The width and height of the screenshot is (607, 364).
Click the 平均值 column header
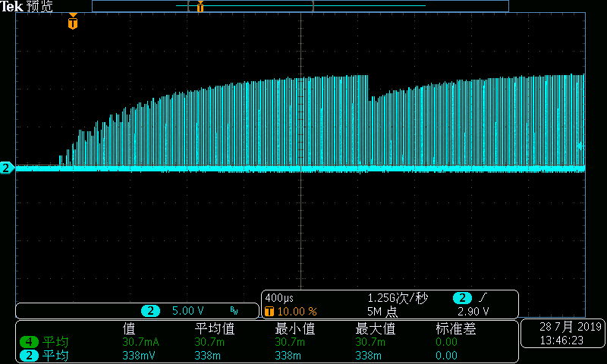[215, 329]
